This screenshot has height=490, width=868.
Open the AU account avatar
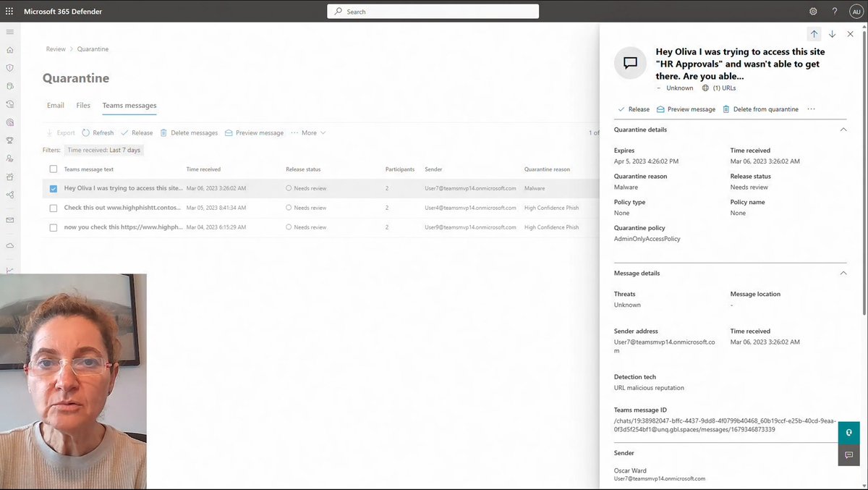[855, 12]
